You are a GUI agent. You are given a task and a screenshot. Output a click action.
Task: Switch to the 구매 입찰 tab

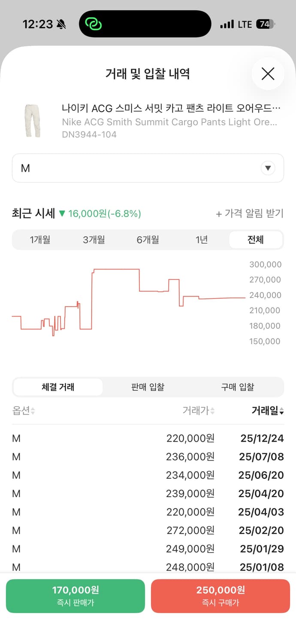[x=238, y=387]
